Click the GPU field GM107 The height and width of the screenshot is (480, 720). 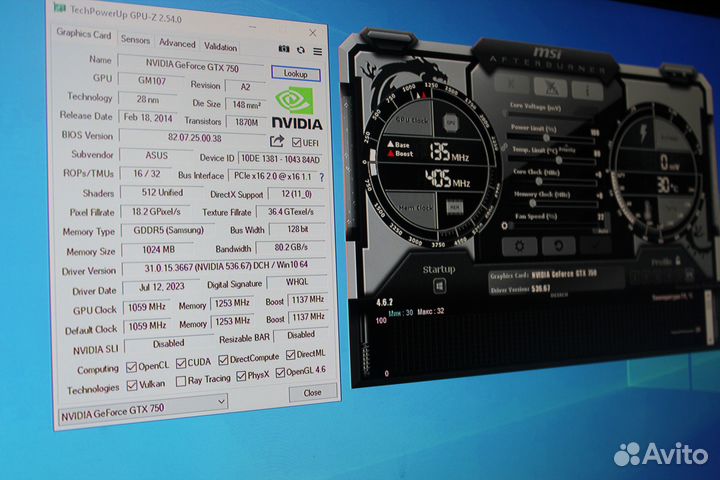pos(152,81)
